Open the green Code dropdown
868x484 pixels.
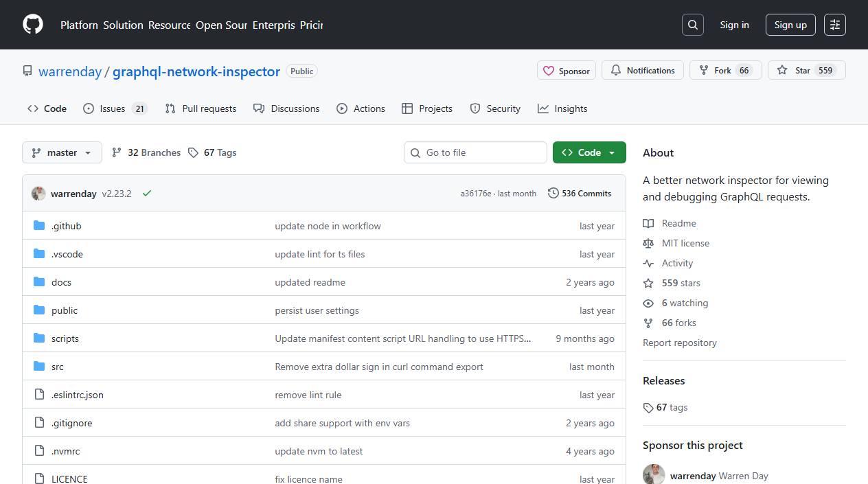(589, 152)
